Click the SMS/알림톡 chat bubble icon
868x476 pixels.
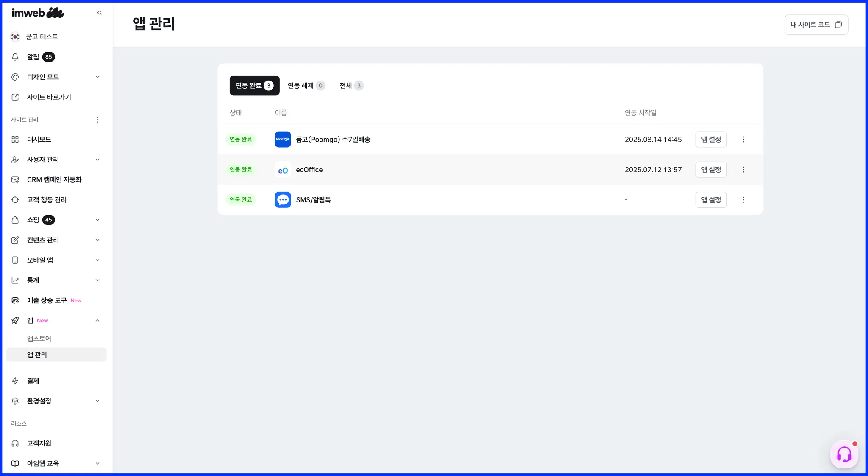283,200
